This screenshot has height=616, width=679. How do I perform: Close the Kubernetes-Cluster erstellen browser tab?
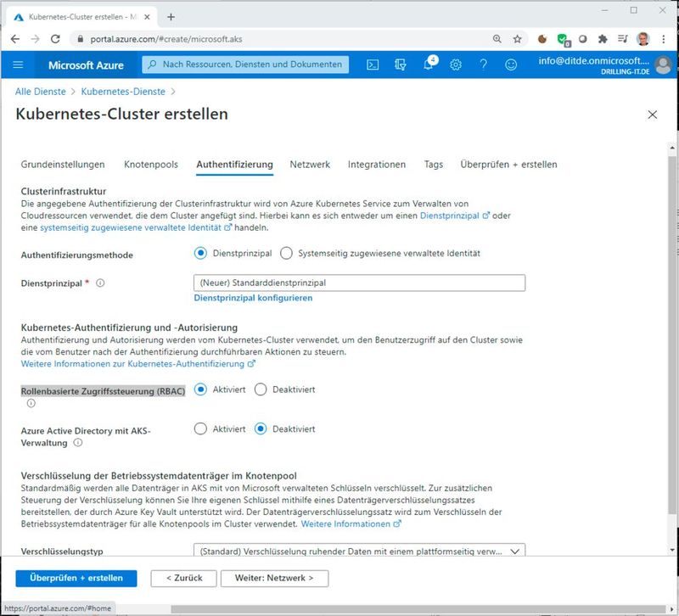coord(147,17)
